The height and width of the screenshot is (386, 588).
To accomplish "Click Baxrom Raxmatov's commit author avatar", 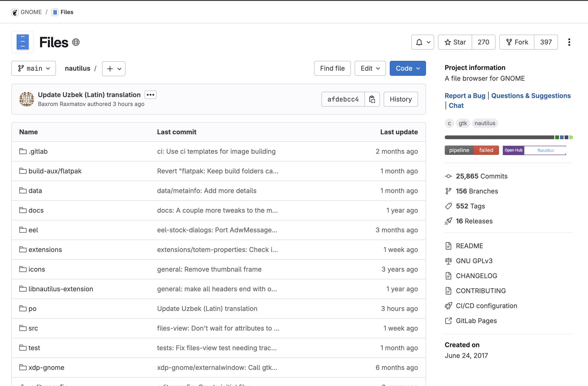I will click(x=27, y=99).
